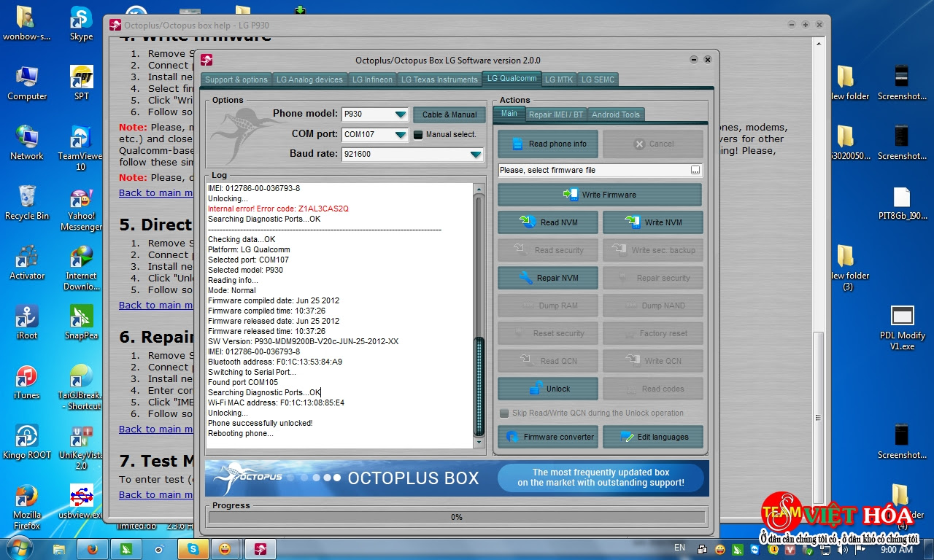This screenshot has height=560, width=934.
Task: Open the PDL Modify V1.exe desktop icon
Action: pyautogui.click(x=903, y=327)
